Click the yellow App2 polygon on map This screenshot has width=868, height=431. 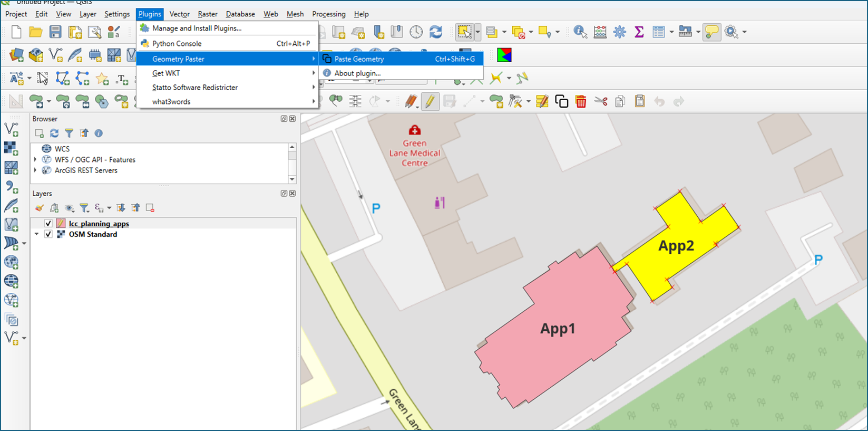(x=676, y=246)
